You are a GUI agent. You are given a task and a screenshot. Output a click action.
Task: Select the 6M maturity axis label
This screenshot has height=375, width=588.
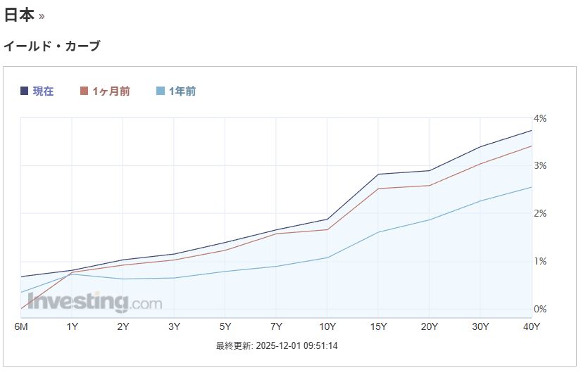point(21,326)
